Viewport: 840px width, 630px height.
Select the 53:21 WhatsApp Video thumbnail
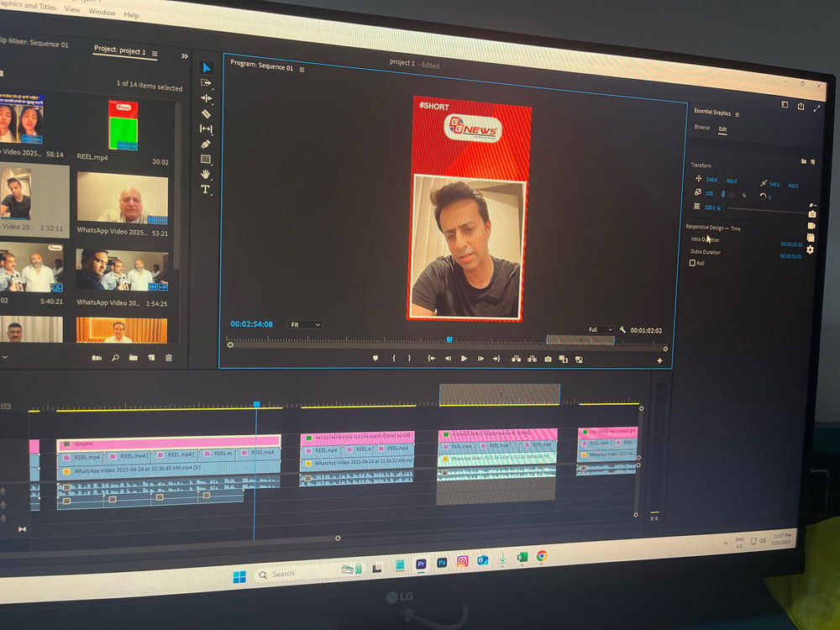pyautogui.click(x=122, y=197)
